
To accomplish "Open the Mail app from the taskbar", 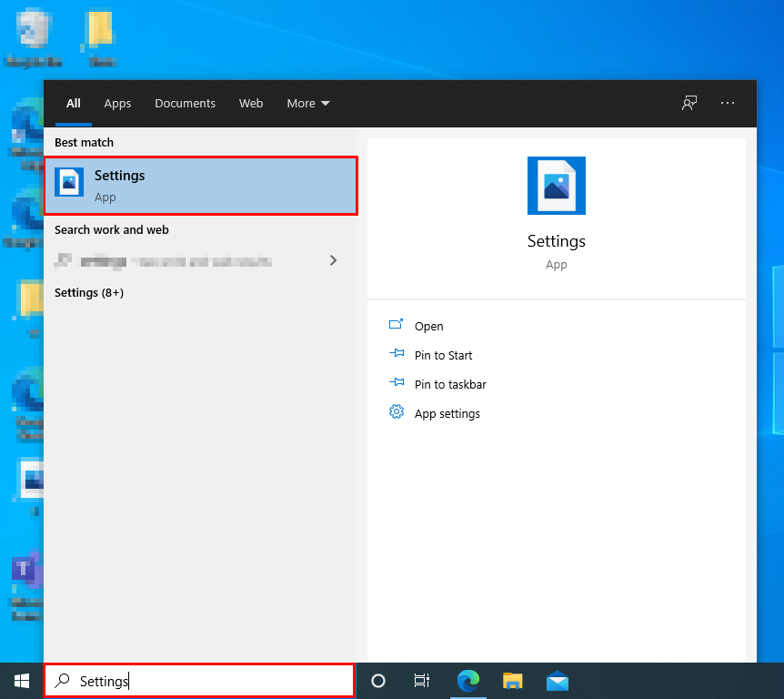I will (558, 681).
